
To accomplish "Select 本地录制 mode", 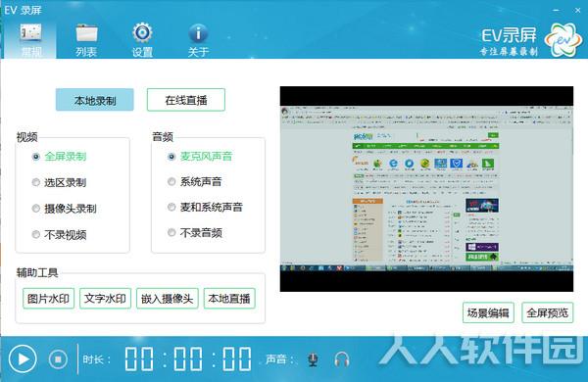I will 94,100.
